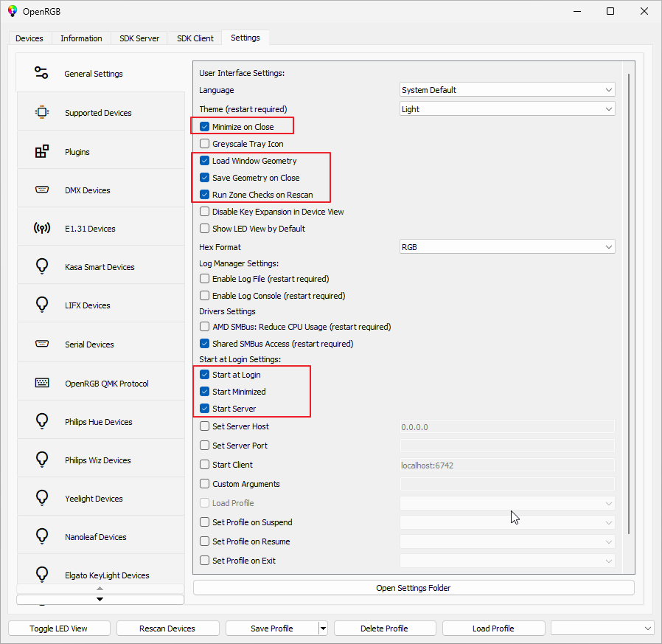Enable Greyscale Tray Icon
662x644 pixels.
[204, 143]
